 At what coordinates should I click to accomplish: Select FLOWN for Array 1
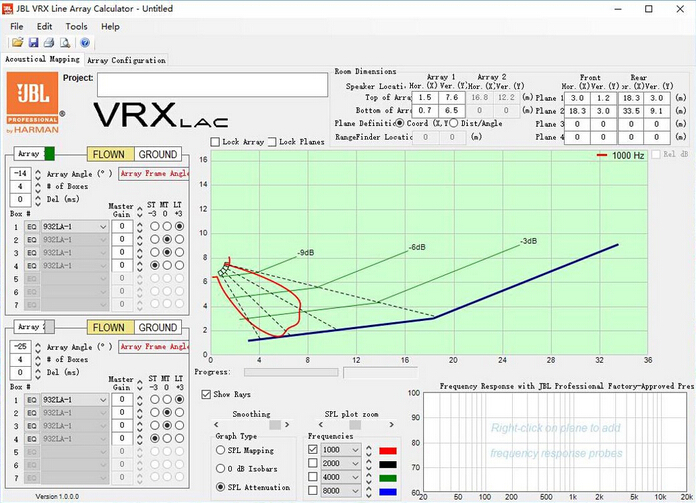click(110, 154)
